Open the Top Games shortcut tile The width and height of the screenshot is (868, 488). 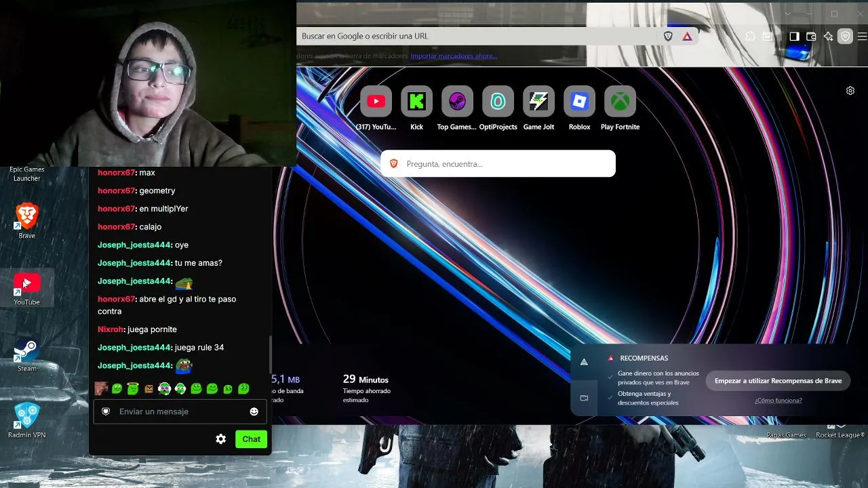(457, 102)
